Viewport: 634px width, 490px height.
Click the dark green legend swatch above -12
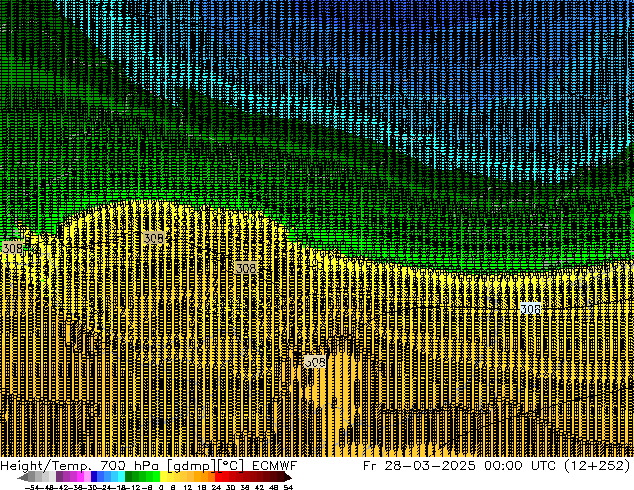coord(129,477)
